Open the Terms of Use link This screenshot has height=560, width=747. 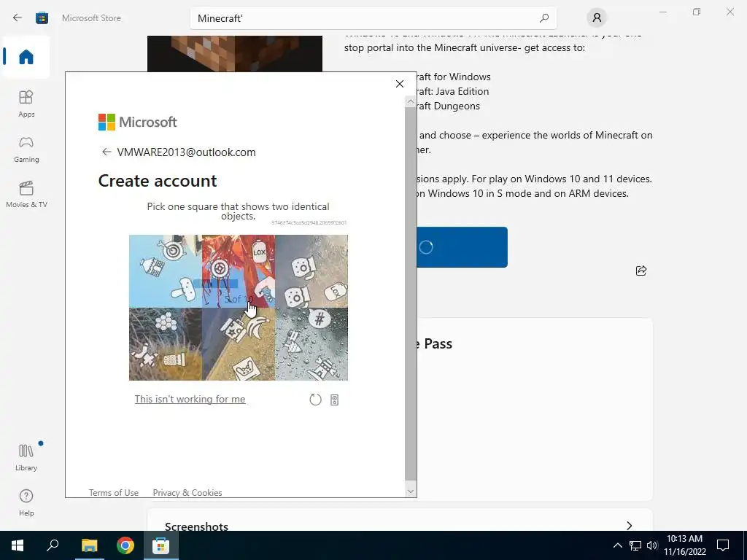(113, 492)
